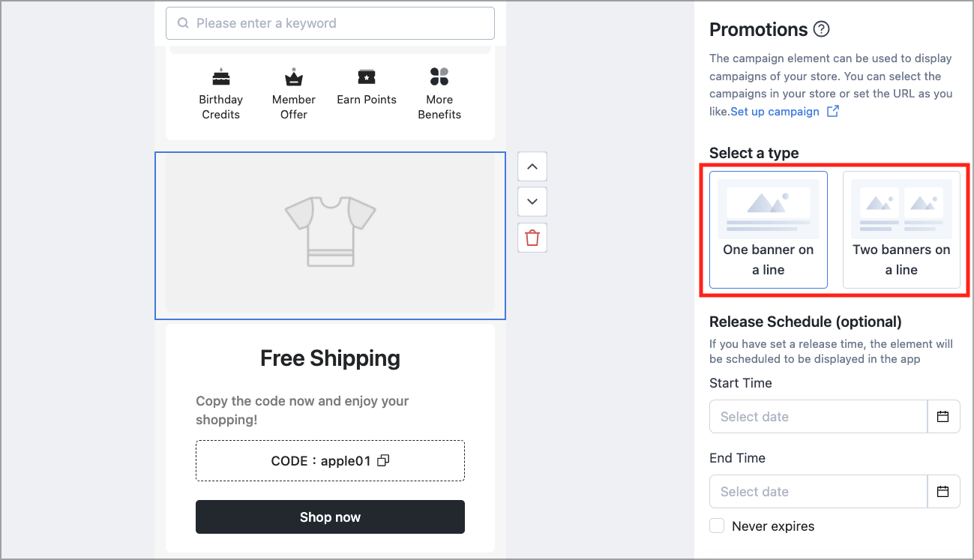Click the Birthday Credits cake icon
Viewport: 974px width, 560px height.
(220, 76)
